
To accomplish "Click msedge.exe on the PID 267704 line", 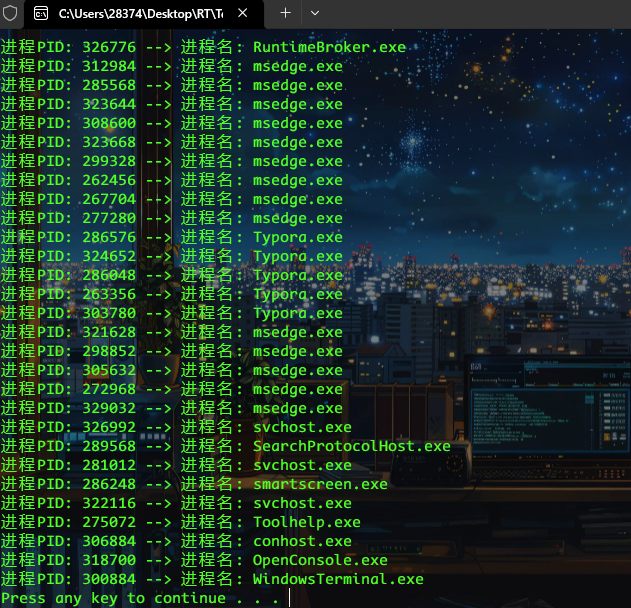I will 298,199.
